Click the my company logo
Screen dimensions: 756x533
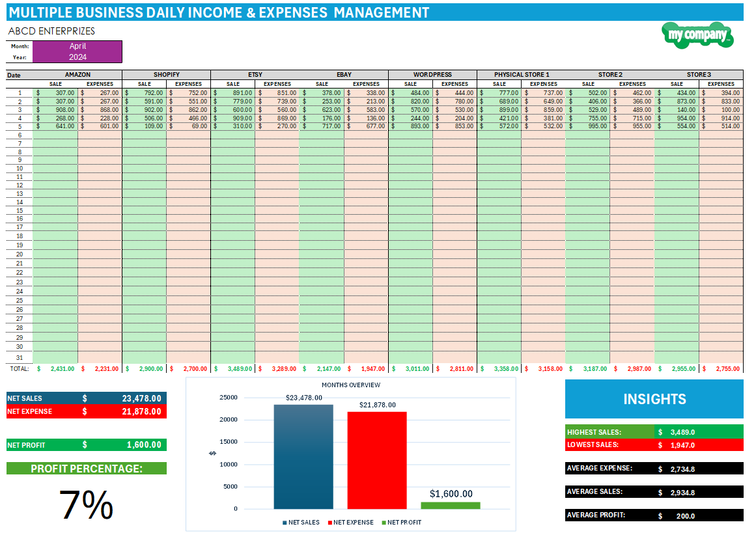tap(697, 35)
